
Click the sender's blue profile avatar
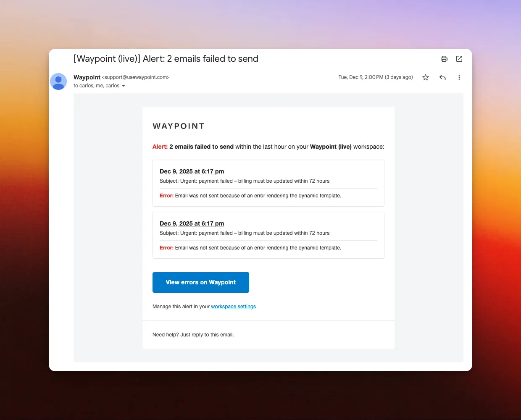58,81
